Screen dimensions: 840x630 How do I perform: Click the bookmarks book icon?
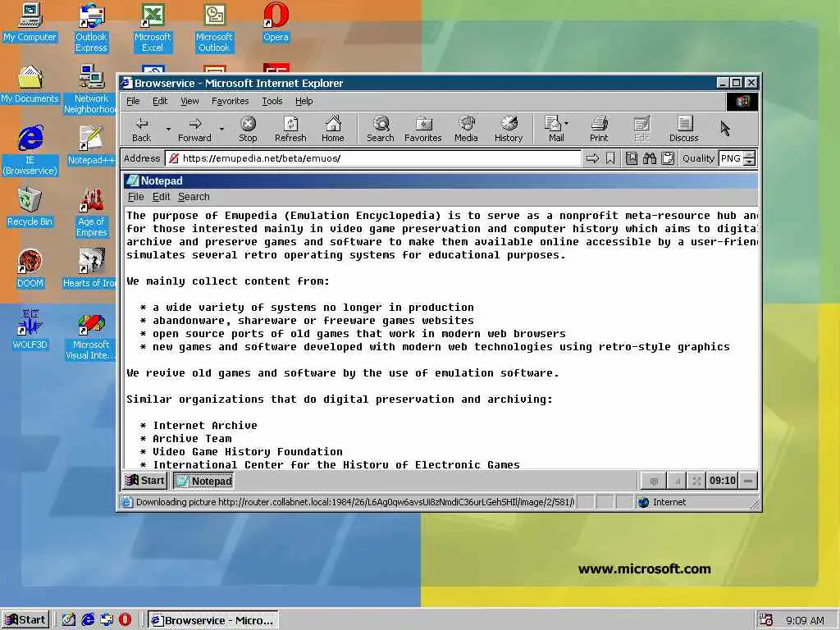pos(632,158)
